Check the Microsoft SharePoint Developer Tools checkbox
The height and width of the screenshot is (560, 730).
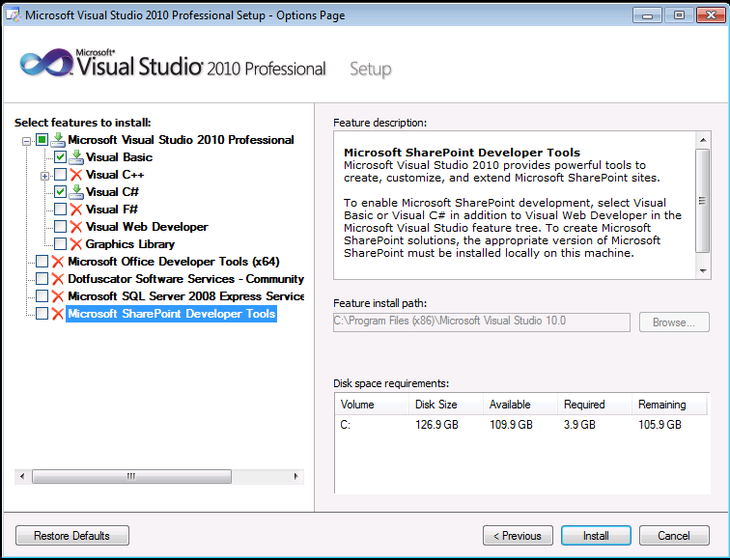tap(42, 314)
